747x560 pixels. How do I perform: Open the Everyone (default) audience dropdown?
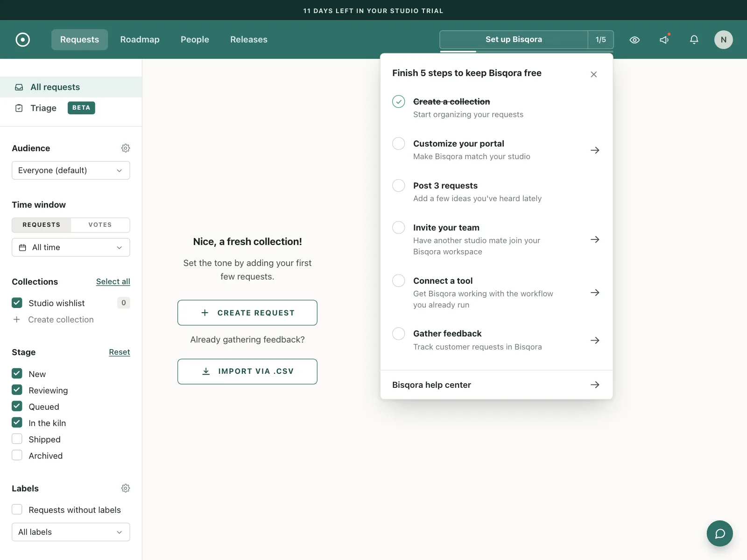[71, 170]
